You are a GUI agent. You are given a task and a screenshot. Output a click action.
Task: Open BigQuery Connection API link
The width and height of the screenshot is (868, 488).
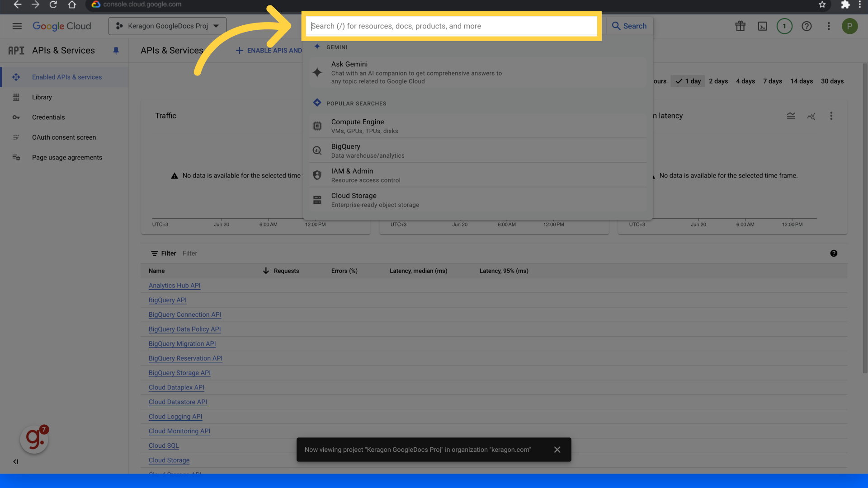(185, 314)
